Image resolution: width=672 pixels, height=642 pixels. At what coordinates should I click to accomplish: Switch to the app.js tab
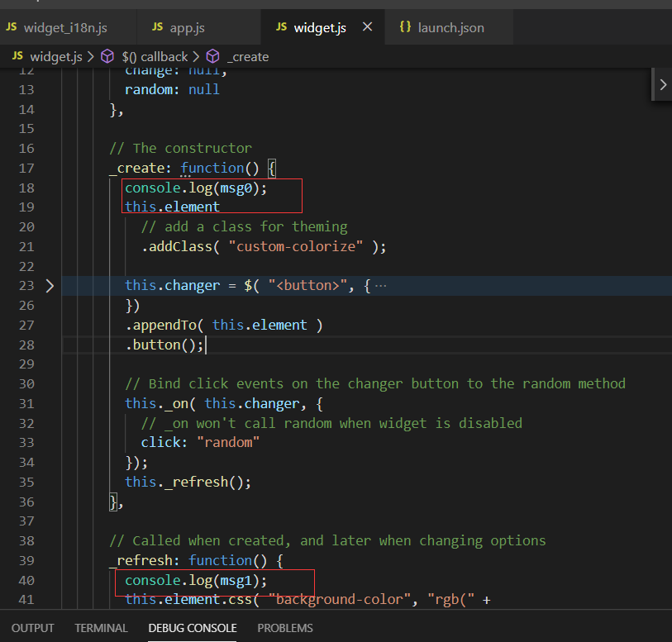[187, 27]
